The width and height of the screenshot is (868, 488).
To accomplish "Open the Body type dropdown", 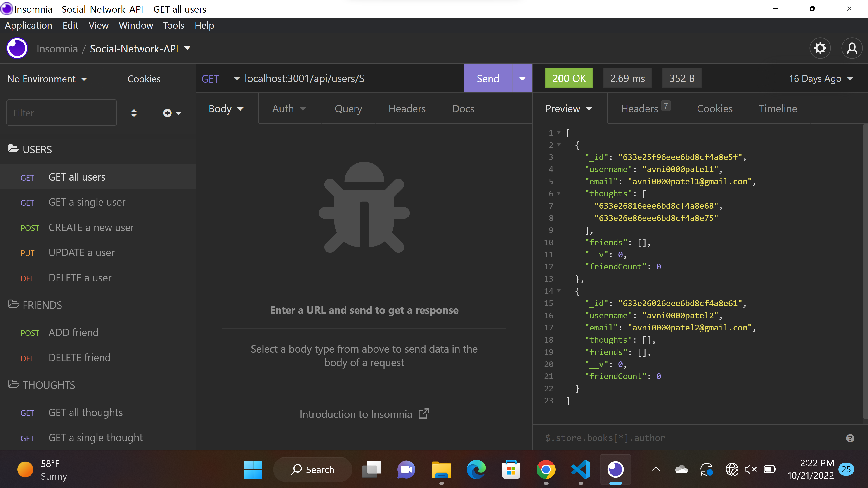I will 226,109.
